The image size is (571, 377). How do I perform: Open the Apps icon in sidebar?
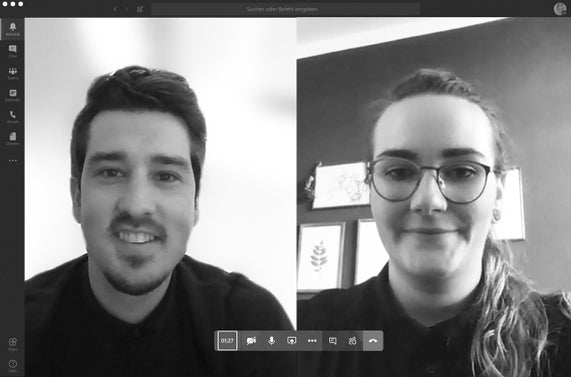coord(12,344)
